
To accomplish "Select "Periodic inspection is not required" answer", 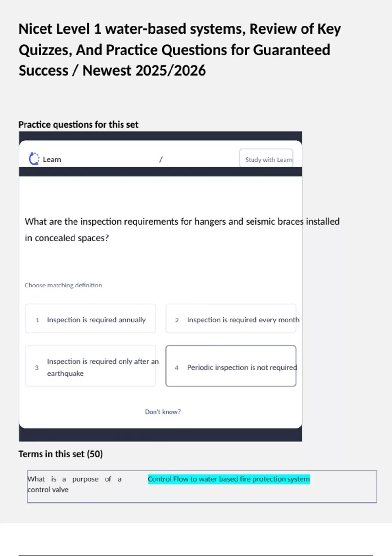I will point(231,366).
